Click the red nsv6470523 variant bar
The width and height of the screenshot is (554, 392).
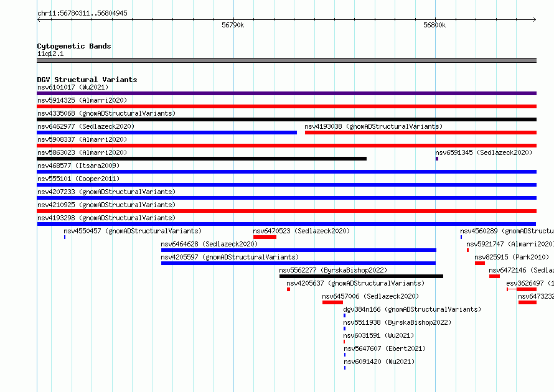click(265, 237)
